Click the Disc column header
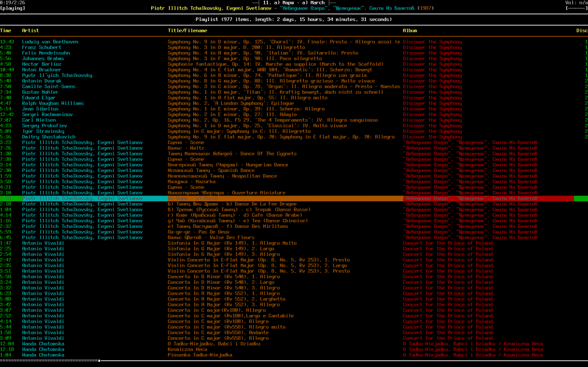Viewport: 588px width, 367px height. tap(582, 31)
